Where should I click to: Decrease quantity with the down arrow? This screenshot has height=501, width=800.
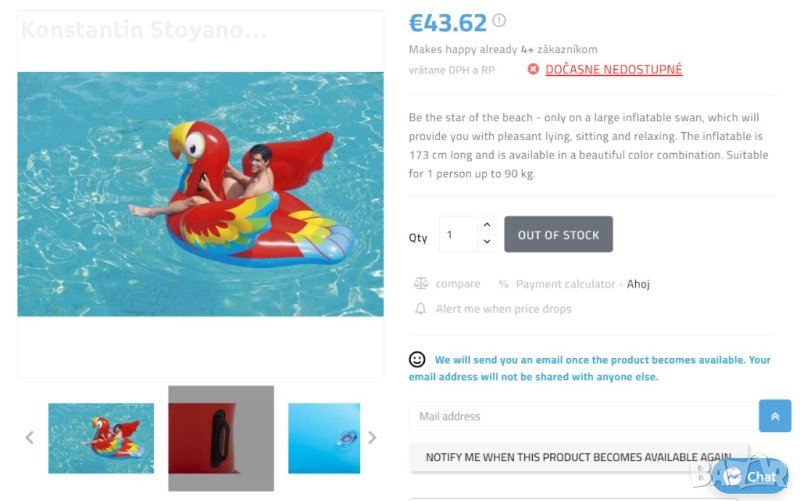pos(487,242)
